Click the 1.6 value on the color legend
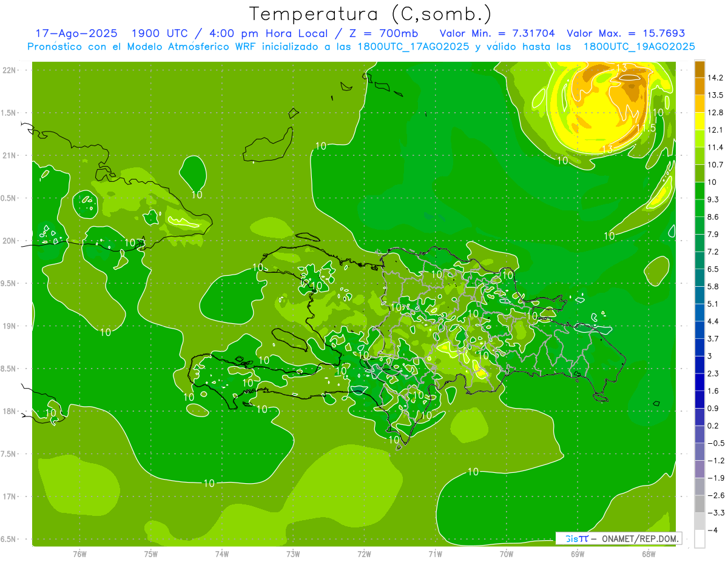728x562 pixels. click(713, 390)
